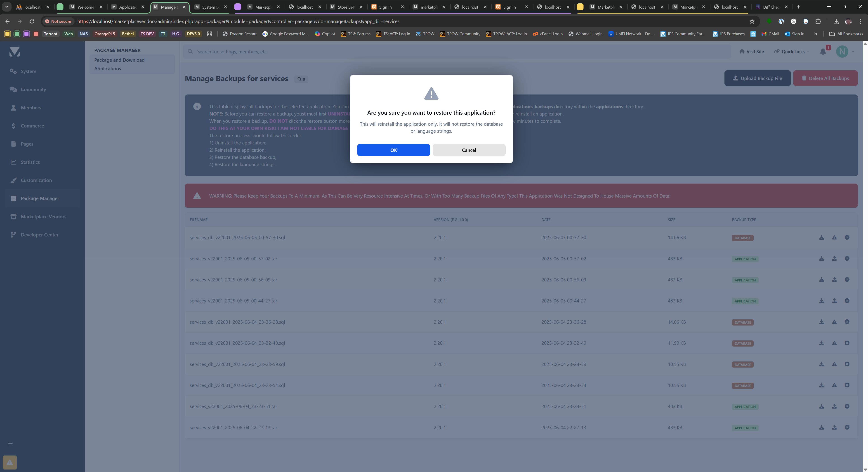Viewport: 868px width, 472px height.
Task: Delete backup services_db_v22001_2025-06-04_23-32-49.sql
Action: tap(847, 343)
